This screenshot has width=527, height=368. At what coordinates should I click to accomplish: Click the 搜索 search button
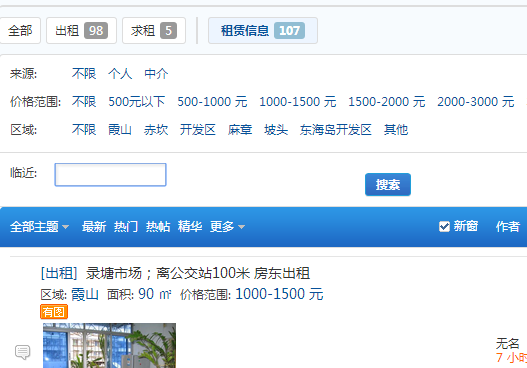388,185
